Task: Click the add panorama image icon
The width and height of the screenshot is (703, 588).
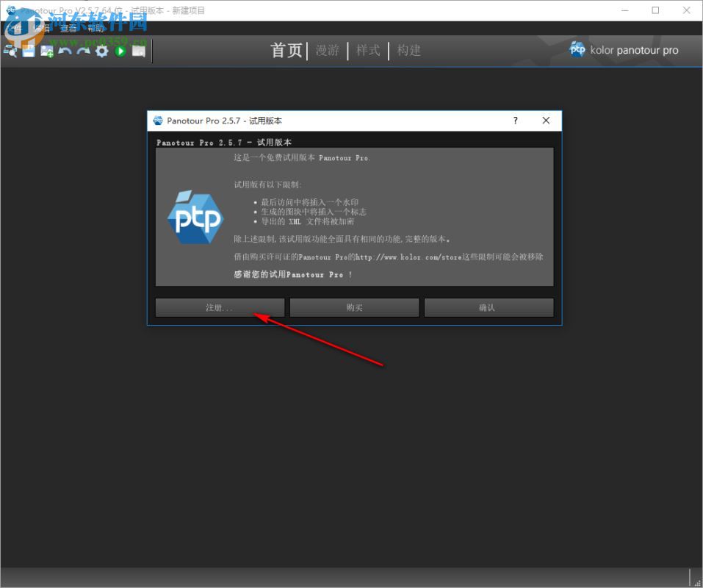Action: (x=46, y=51)
